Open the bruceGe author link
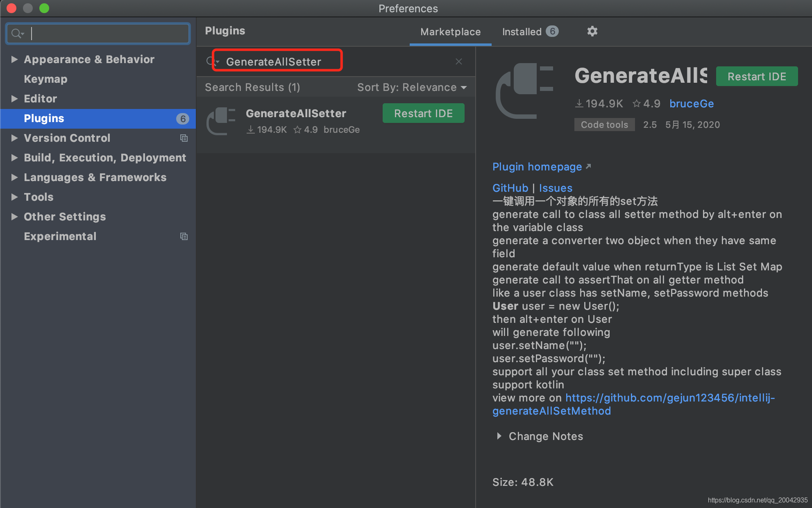 coord(691,104)
